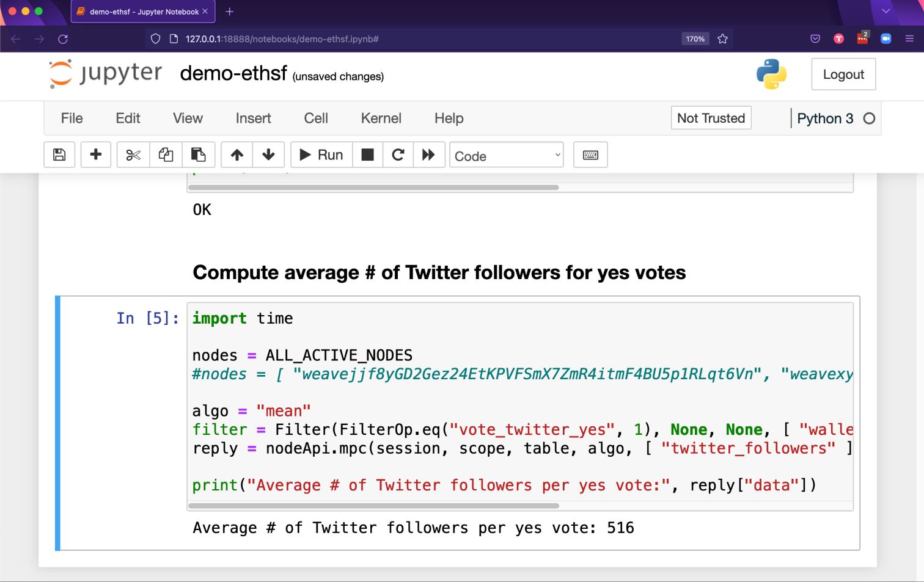The image size is (924, 582).
Task: Bookmark this page with star icon
Action: coord(722,39)
